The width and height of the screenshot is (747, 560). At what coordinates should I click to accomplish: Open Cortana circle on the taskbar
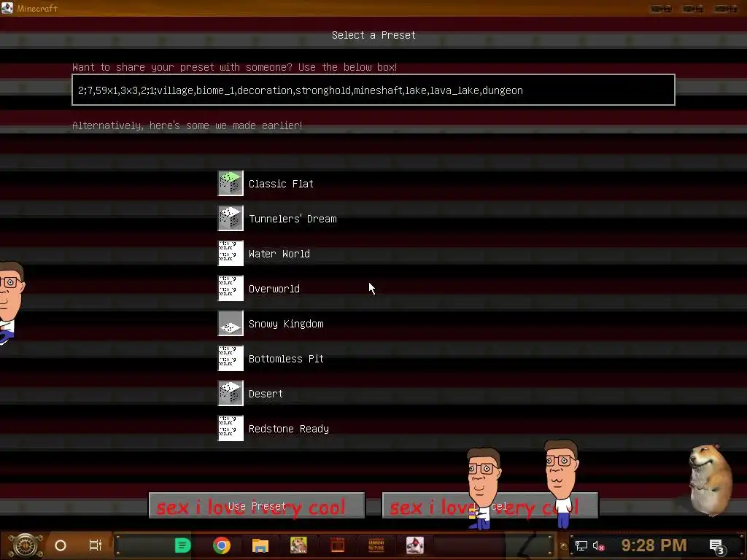[x=61, y=545]
